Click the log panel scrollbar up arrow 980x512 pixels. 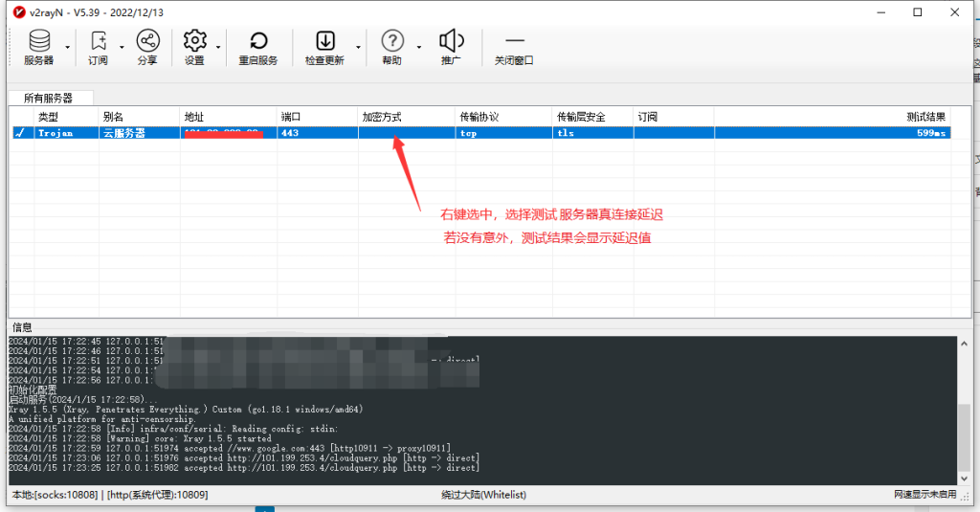964,344
